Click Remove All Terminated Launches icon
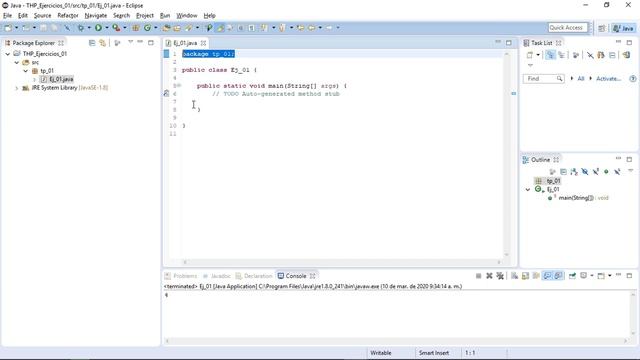The width and height of the screenshot is (640, 360). [500, 276]
